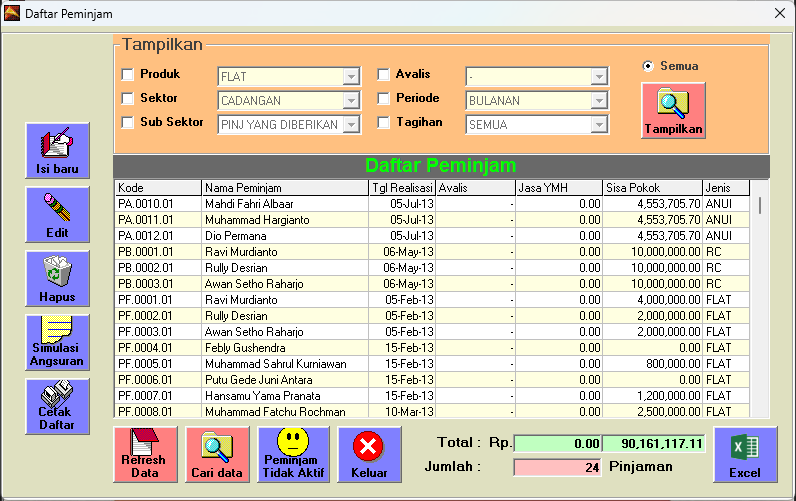Viewport: 796px width, 501px height.
Task: Expand the CADANGAN sektor dropdown
Action: tap(351, 101)
